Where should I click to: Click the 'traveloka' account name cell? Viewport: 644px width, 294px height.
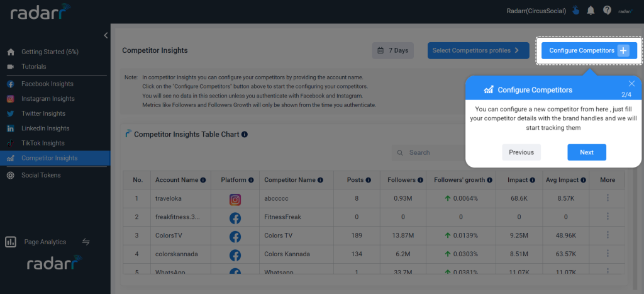coord(169,198)
